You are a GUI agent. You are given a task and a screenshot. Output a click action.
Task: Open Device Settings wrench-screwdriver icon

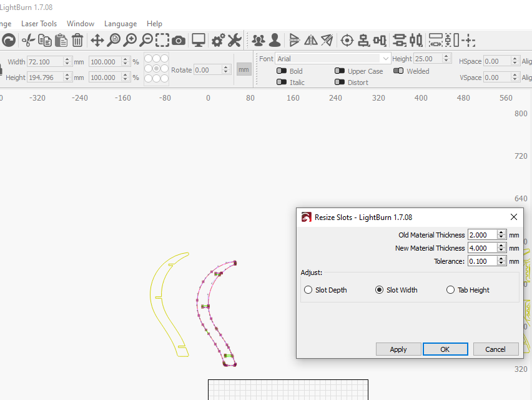pyautogui.click(x=234, y=41)
